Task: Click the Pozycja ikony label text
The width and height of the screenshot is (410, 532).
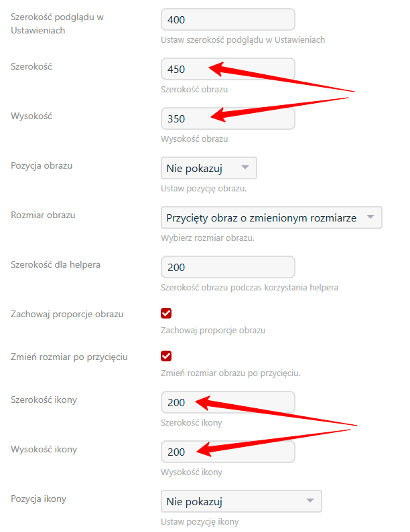Action: coord(38,499)
